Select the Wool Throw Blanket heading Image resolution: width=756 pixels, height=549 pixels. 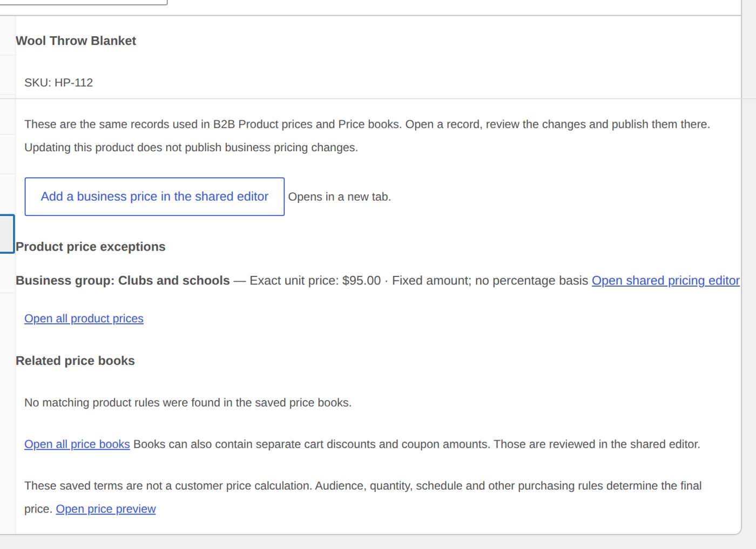pos(76,41)
